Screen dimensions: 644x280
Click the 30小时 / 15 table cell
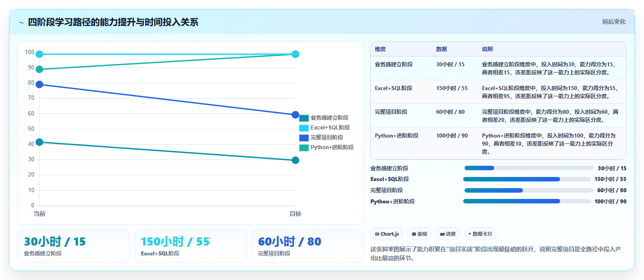[x=450, y=65]
